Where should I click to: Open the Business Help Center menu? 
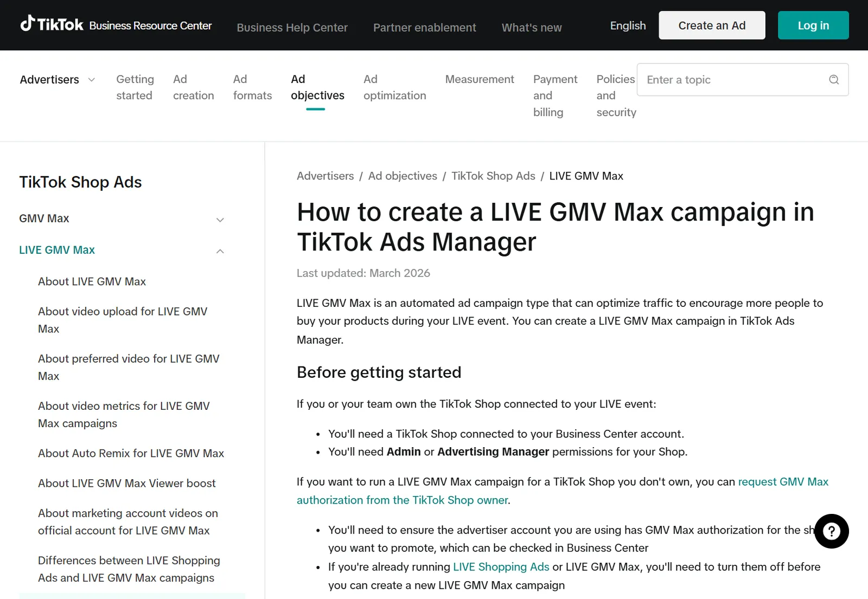[292, 28]
